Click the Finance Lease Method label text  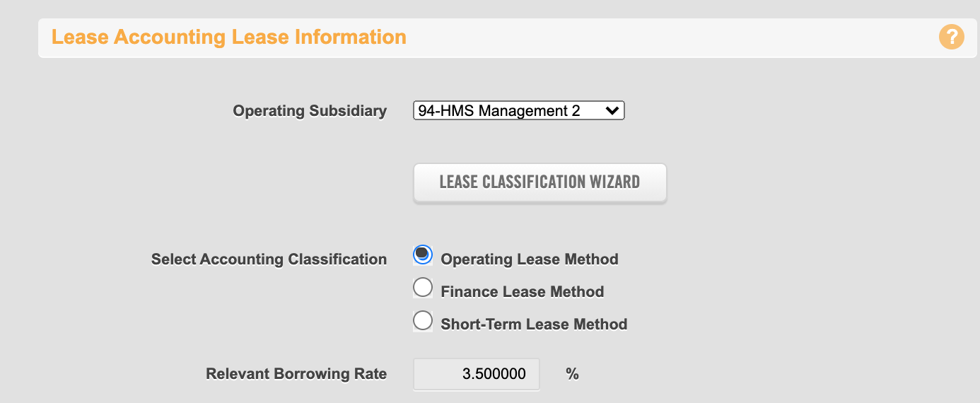(523, 292)
